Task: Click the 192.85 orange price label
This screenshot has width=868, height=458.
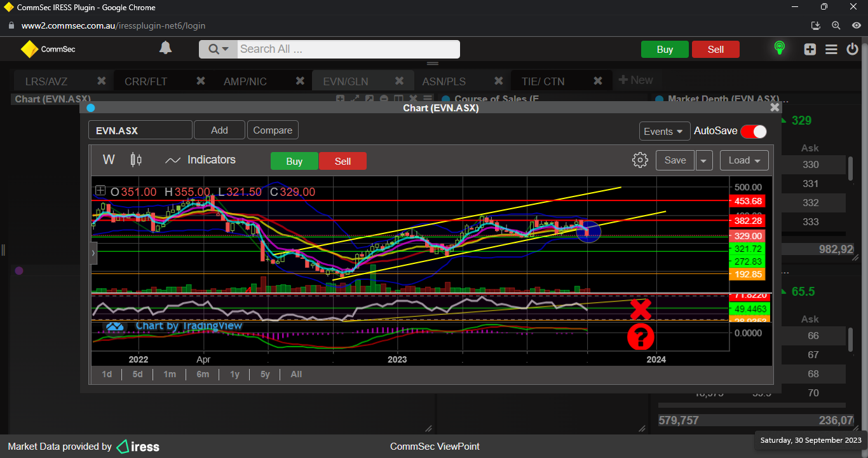Action: click(x=748, y=274)
